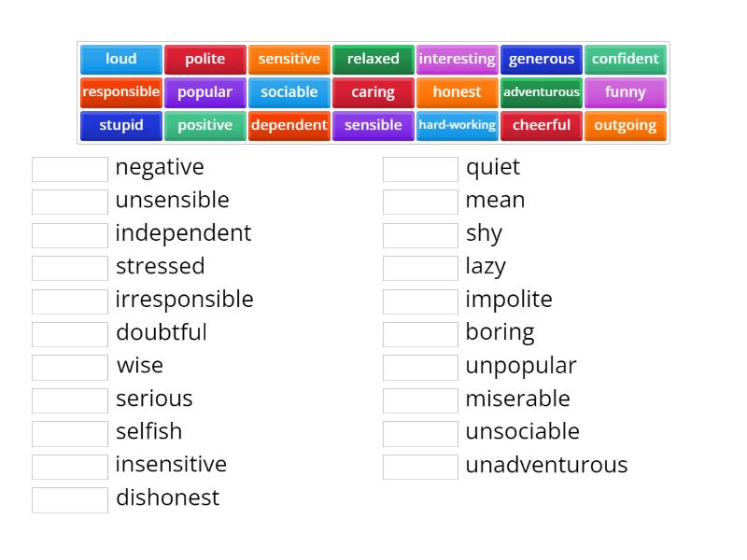This screenshot has width=747, height=560.
Task: Pick the 'responsible' tile
Action: [x=120, y=92]
